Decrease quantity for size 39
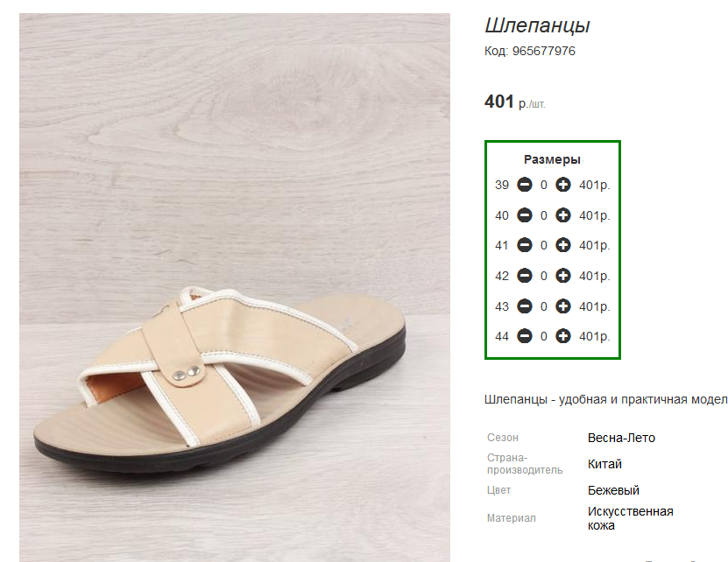This screenshot has height=562, width=728. point(525,185)
